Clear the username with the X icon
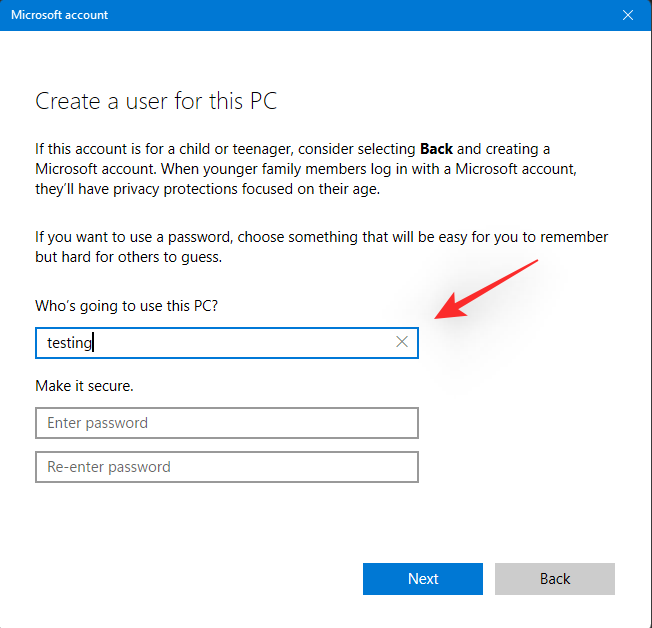This screenshot has width=652, height=628. tap(402, 343)
